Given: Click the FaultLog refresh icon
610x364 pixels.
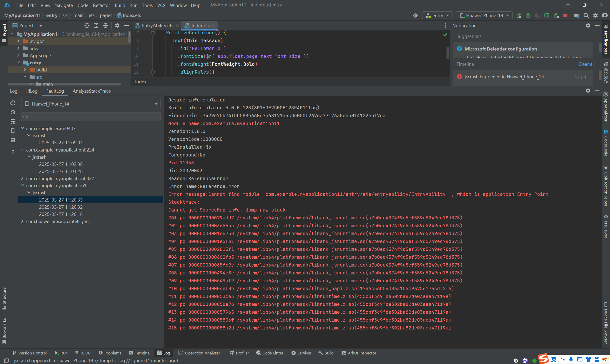Looking at the screenshot, I should tap(13, 112).
